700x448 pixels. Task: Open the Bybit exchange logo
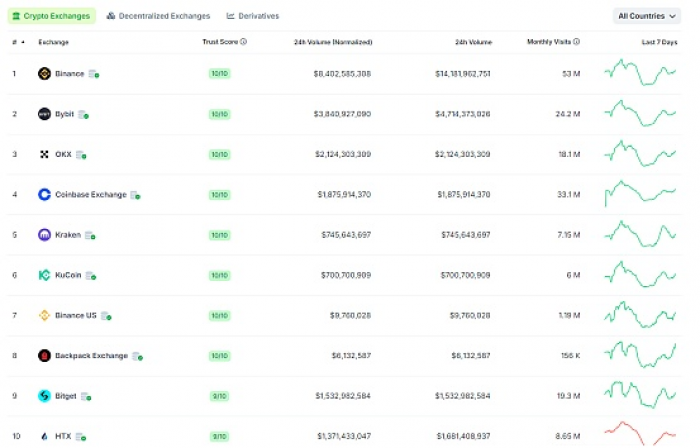tap(44, 114)
